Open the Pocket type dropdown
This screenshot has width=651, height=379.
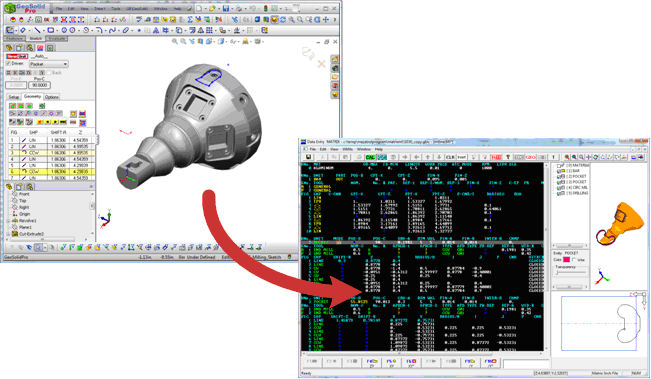tap(49, 64)
